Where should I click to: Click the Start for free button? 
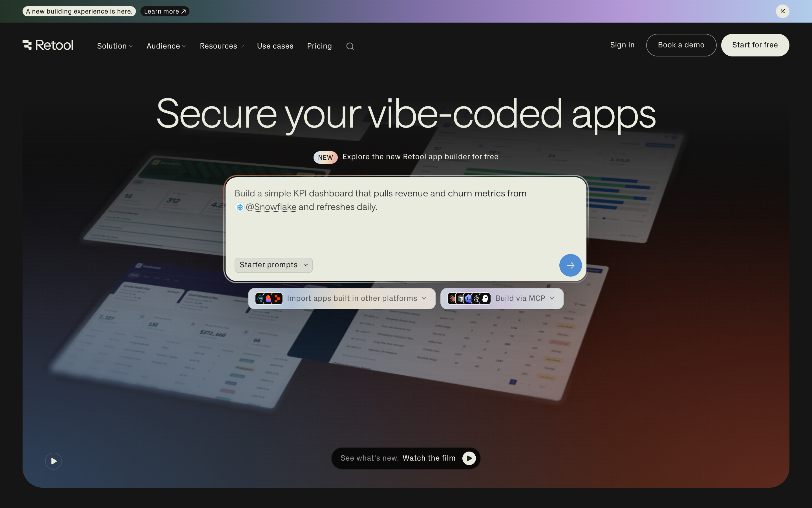coord(755,45)
